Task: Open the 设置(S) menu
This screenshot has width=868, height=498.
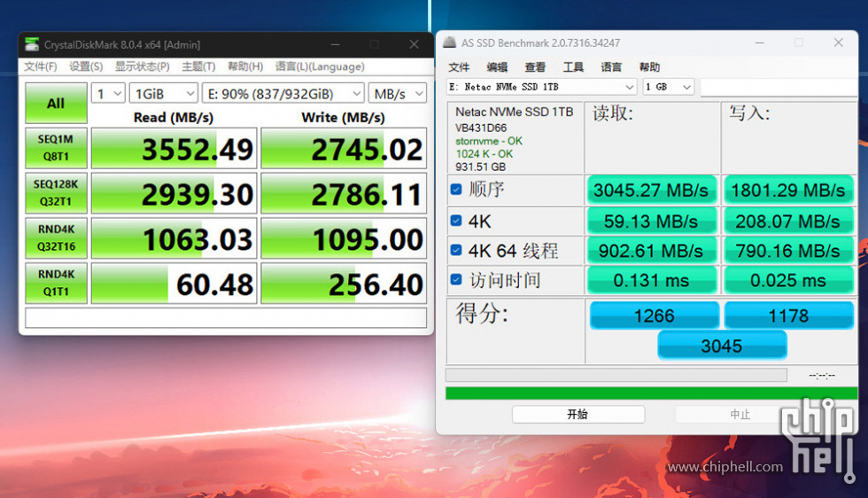Action: [x=86, y=66]
